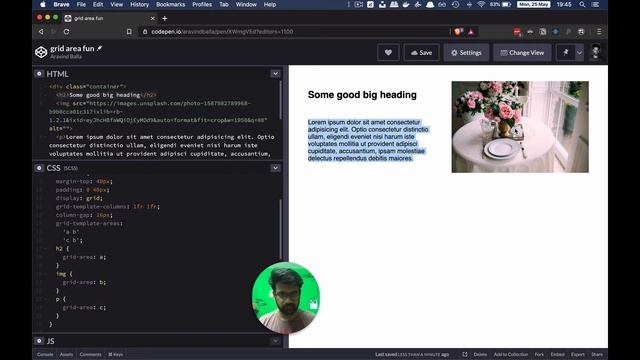This screenshot has width=640, height=360.
Task: Open Brave hamburger menu
Action: pos(599,31)
